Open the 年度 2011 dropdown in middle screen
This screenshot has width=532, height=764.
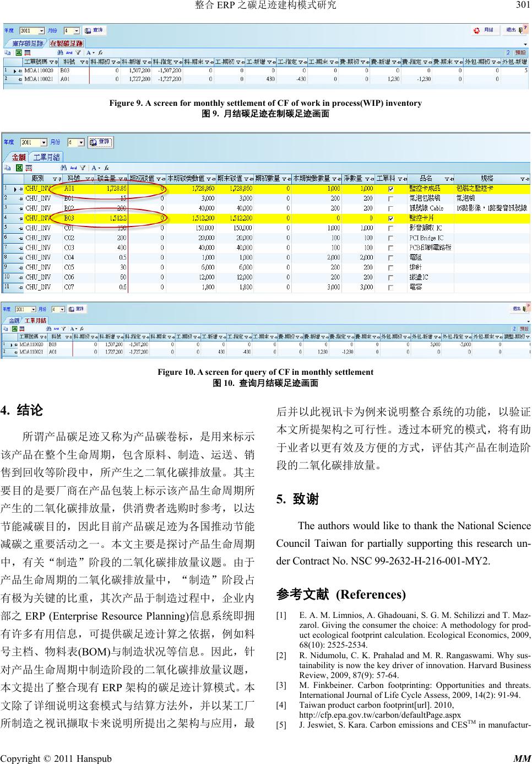pyautogui.click(x=44, y=142)
